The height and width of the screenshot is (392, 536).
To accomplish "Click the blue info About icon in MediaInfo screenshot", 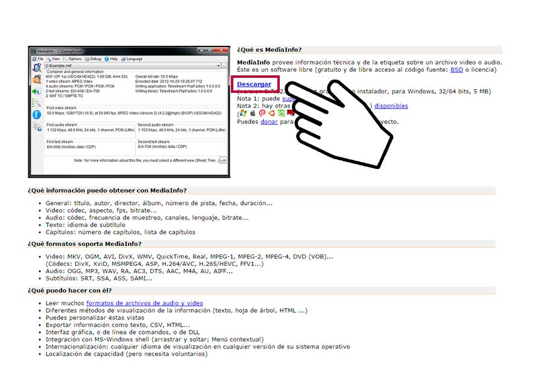I will tap(37, 115).
